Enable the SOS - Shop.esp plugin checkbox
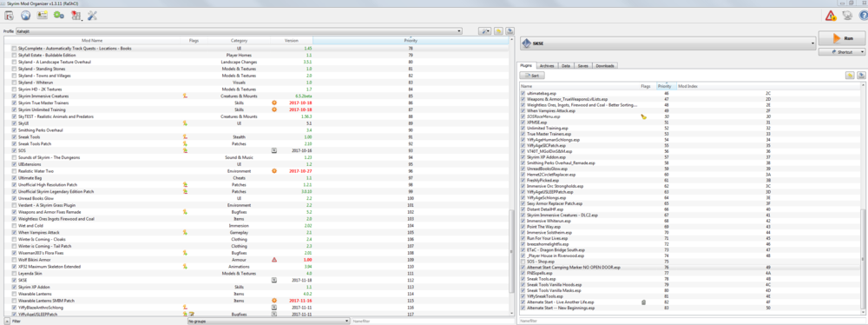Image resolution: width=868 pixels, height=325 pixels. tap(523, 261)
